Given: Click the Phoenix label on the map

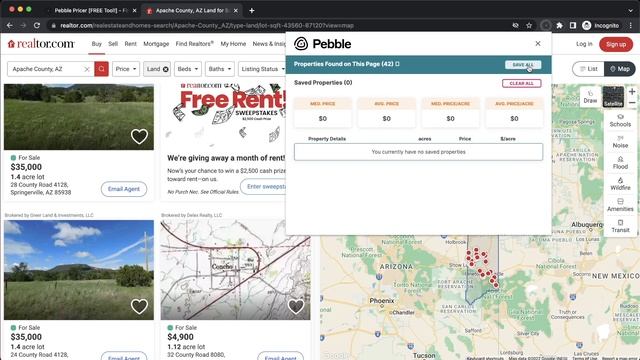Looking at the screenshot, I should pyautogui.click(x=382, y=301).
